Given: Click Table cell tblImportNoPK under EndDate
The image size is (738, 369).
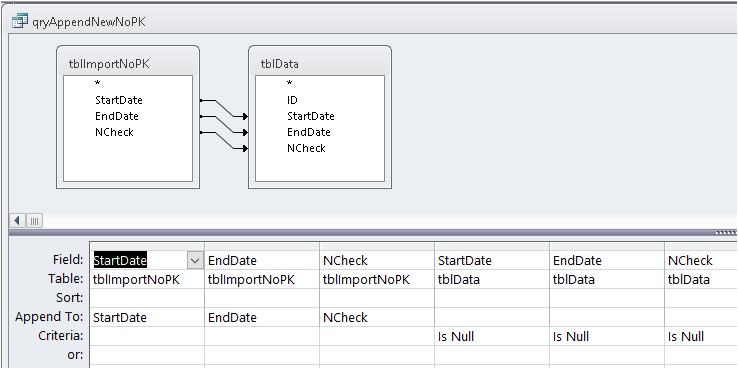Looking at the screenshot, I should [x=262, y=280].
